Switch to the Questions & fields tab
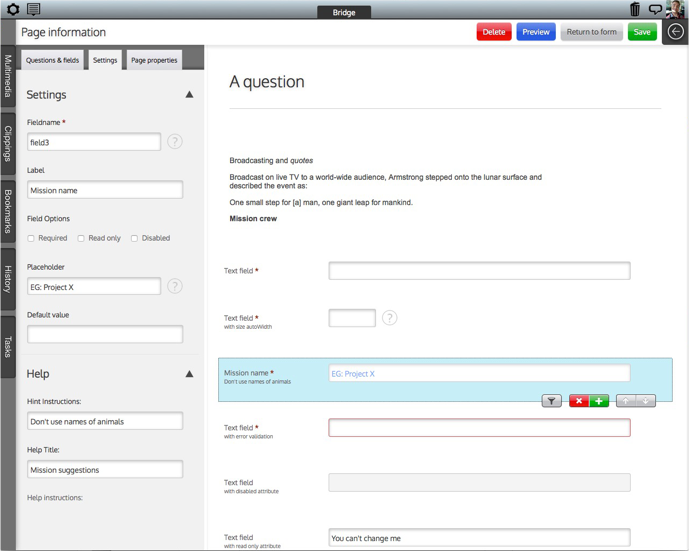This screenshot has height=551, width=689. [x=53, y=60]
